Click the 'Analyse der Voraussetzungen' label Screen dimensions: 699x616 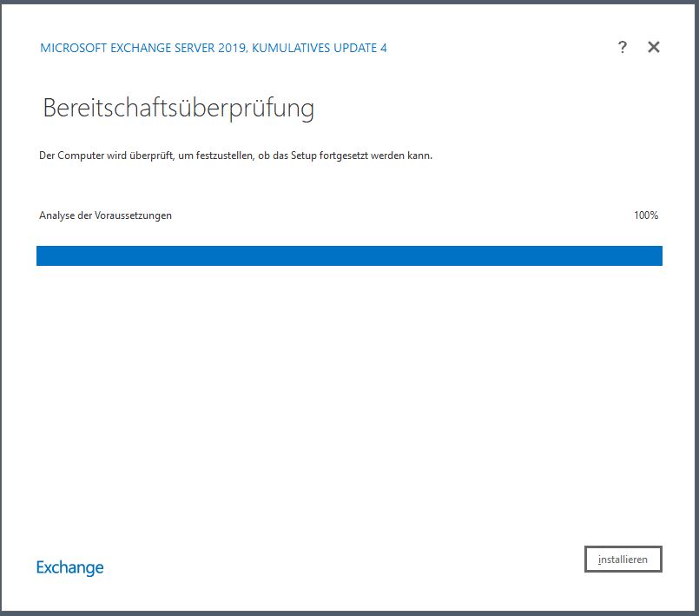click(x=105, y=215)
